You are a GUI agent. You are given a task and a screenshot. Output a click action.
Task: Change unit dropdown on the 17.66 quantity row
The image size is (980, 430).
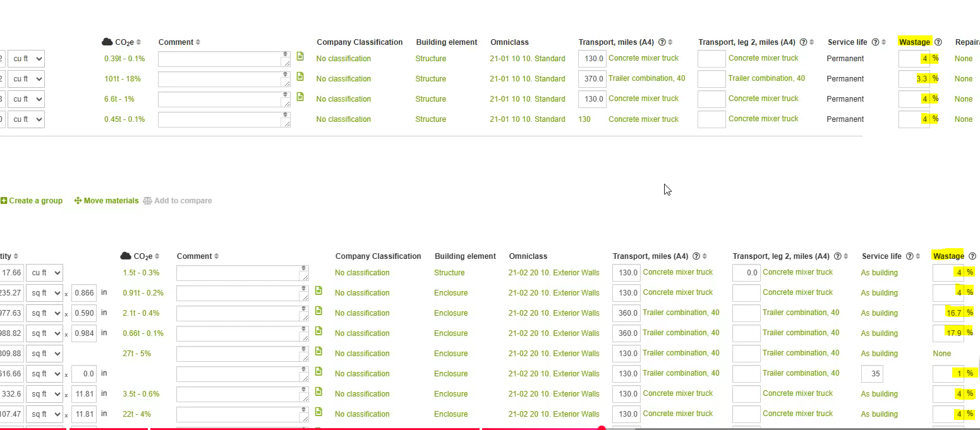(45, 272)
